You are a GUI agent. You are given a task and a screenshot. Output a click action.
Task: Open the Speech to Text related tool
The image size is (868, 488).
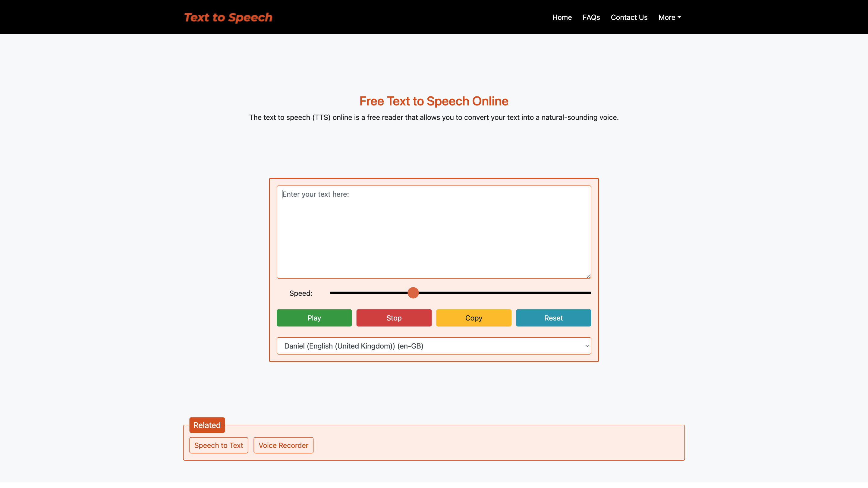click(218, 445)
